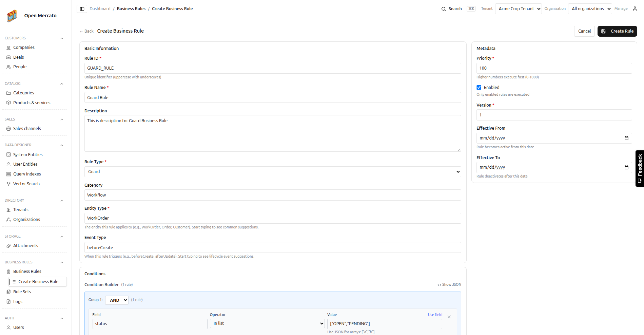This screenshot has height=335, width=644.
Task: Open the Rule Type dropdown showing Guard
Action: [272, 171]
